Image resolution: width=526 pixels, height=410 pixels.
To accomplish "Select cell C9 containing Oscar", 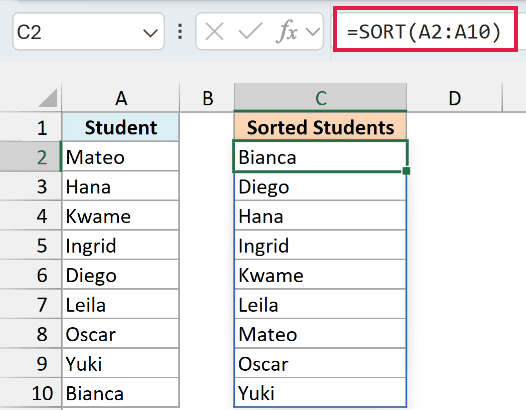I will (320, 363).
